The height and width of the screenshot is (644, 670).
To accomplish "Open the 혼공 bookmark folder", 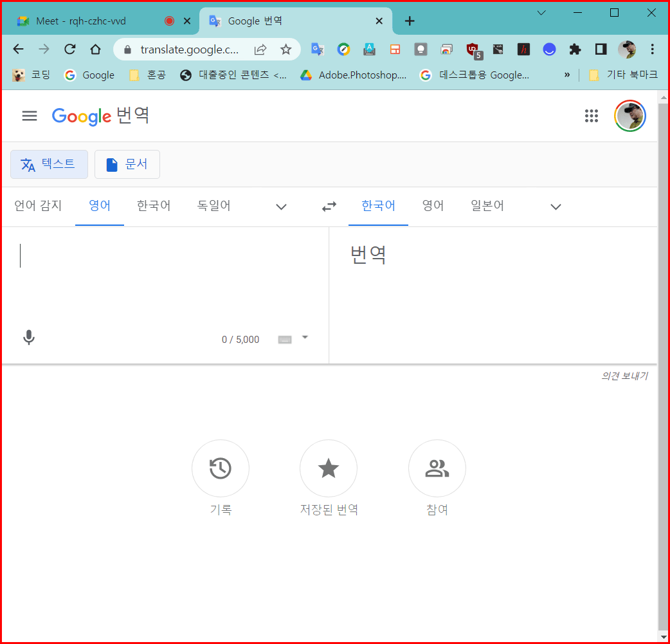I will 148,75.
